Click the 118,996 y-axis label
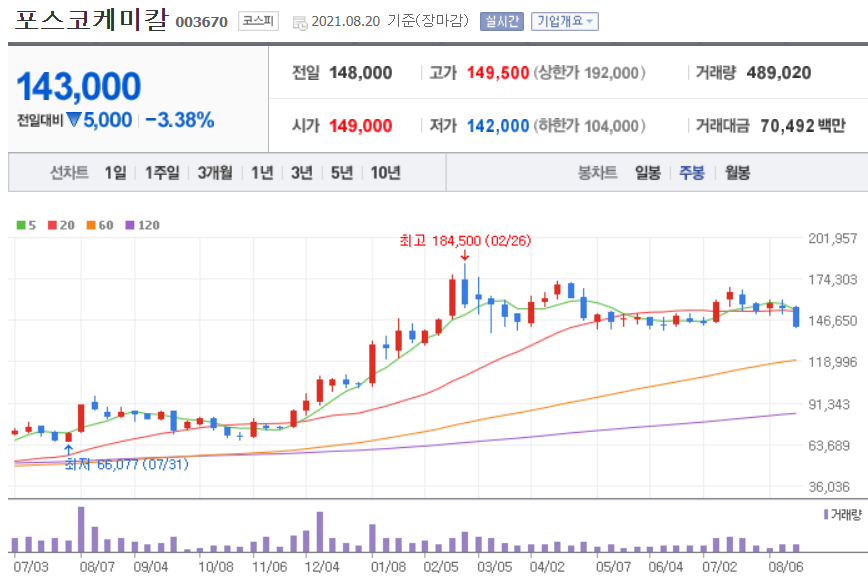Image resolution: width=868 pixels, height=580 pixels. click(x=833, y=362)
